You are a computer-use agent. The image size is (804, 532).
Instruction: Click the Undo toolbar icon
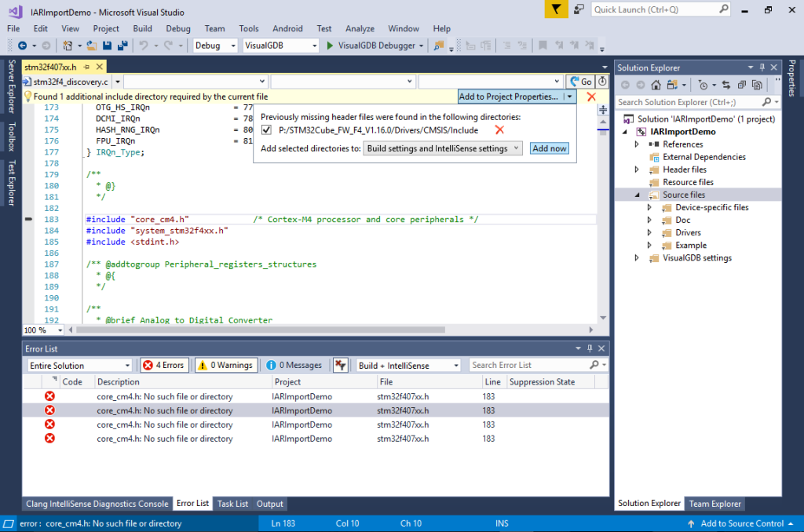coord(142,46)
